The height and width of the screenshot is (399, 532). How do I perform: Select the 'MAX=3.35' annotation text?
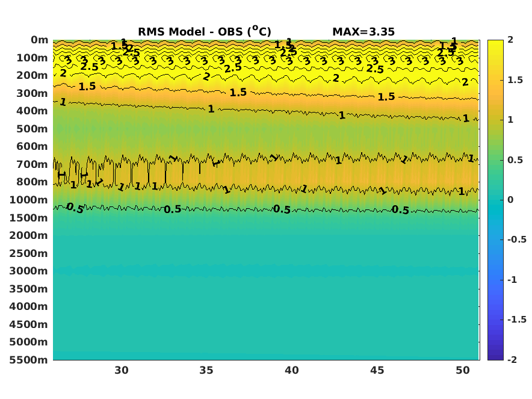pos(363,32)
